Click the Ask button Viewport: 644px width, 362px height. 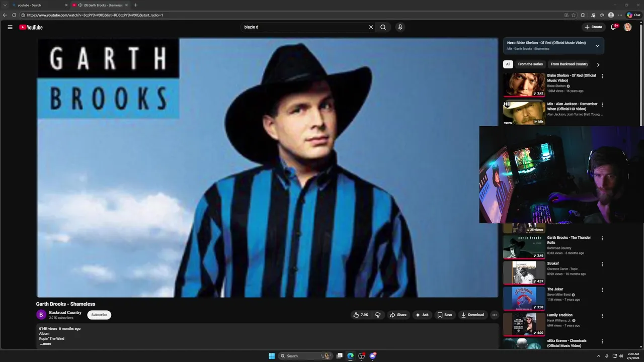(x=422, y=315)
